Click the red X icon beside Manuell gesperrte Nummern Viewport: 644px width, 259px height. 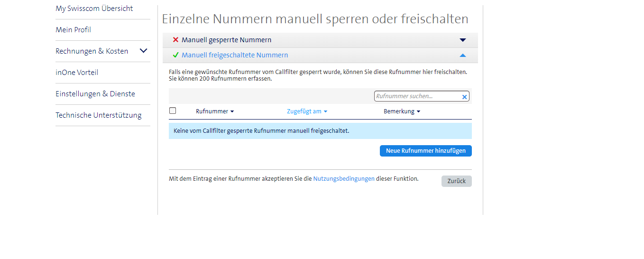point(175,40)
